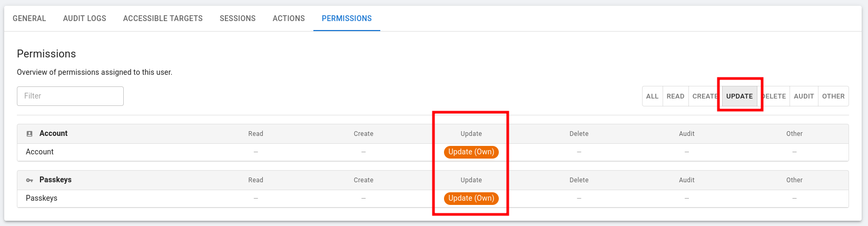Toggle the UPDATE permissions filter

pos(739,96)
